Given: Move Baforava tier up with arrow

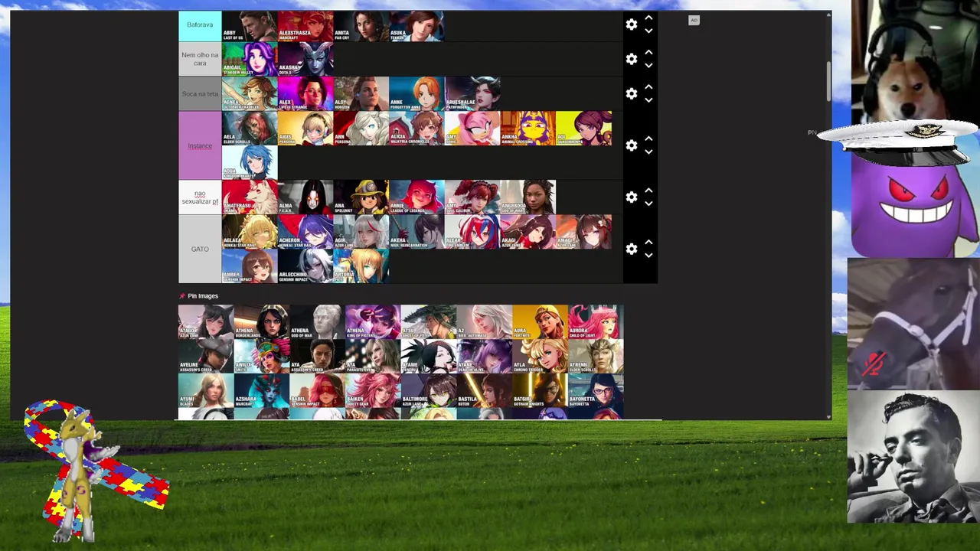Looking at the screenshot, I should [x=648, y=18].
